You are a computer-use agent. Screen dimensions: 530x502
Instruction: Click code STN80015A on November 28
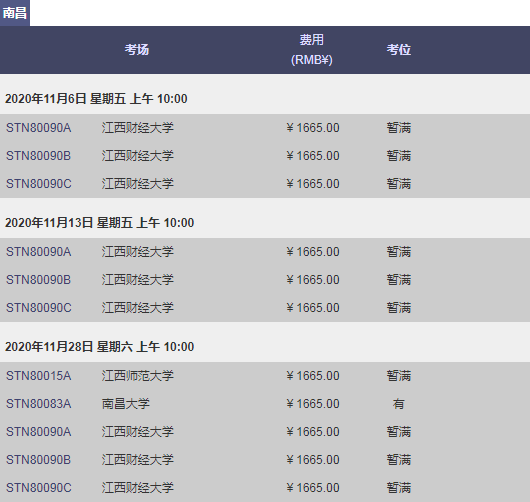point(39,376)
